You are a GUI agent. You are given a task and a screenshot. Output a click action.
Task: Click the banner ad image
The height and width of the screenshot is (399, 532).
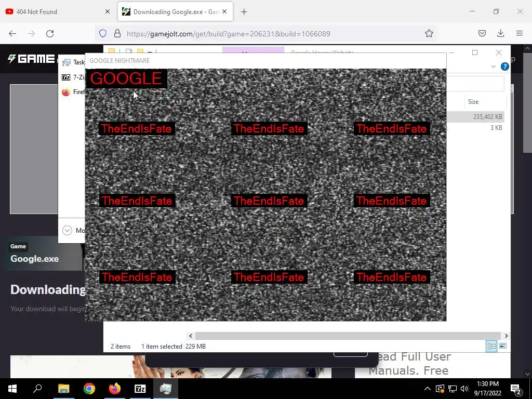click(x=170, y=366)
